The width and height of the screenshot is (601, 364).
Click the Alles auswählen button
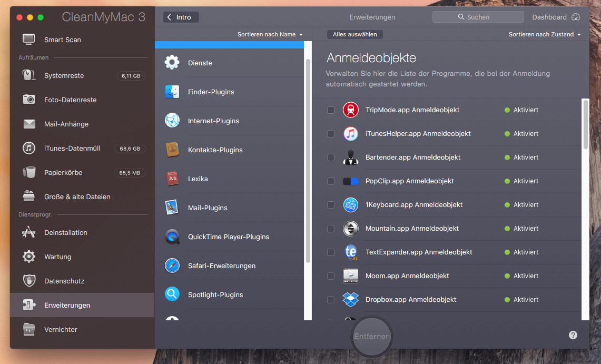pos(355,34)
